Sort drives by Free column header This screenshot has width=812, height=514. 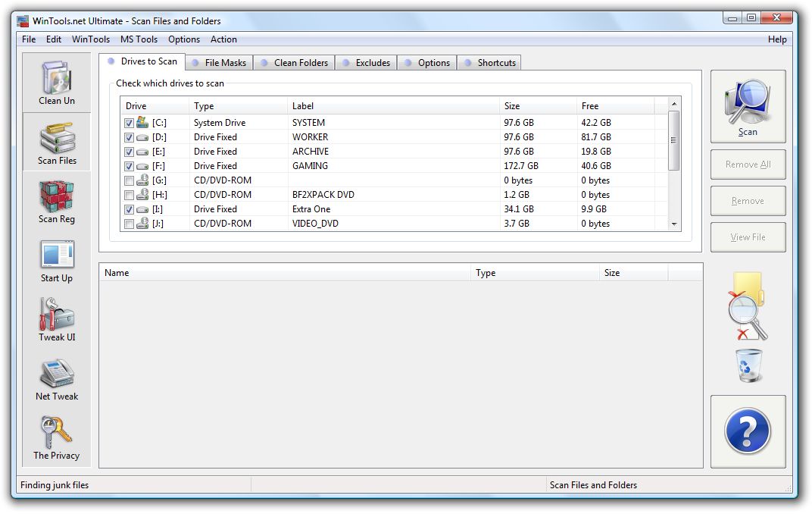tap(616, 106)
